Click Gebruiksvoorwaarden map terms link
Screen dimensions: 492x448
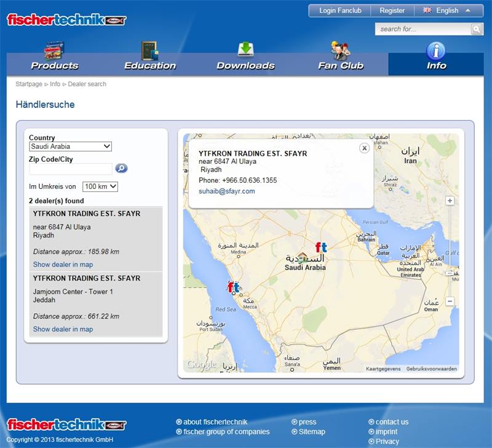(432, 369)
